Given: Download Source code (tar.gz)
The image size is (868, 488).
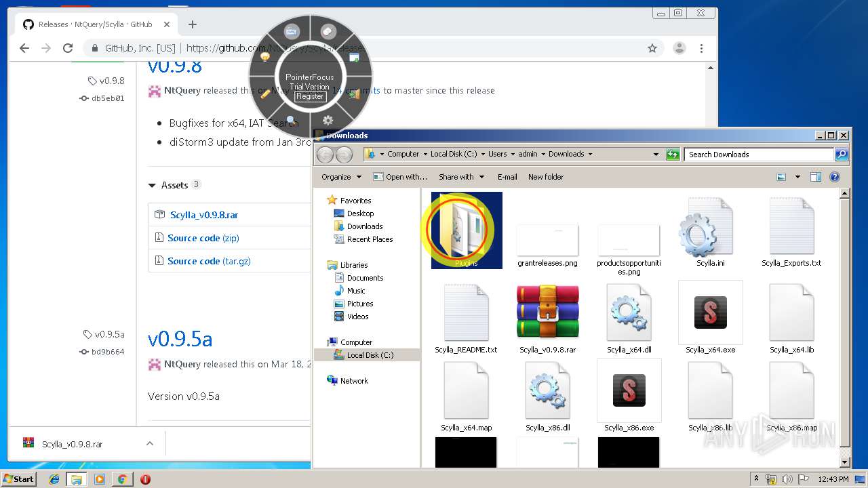Looking at the screenshot, I should (209, 261).
